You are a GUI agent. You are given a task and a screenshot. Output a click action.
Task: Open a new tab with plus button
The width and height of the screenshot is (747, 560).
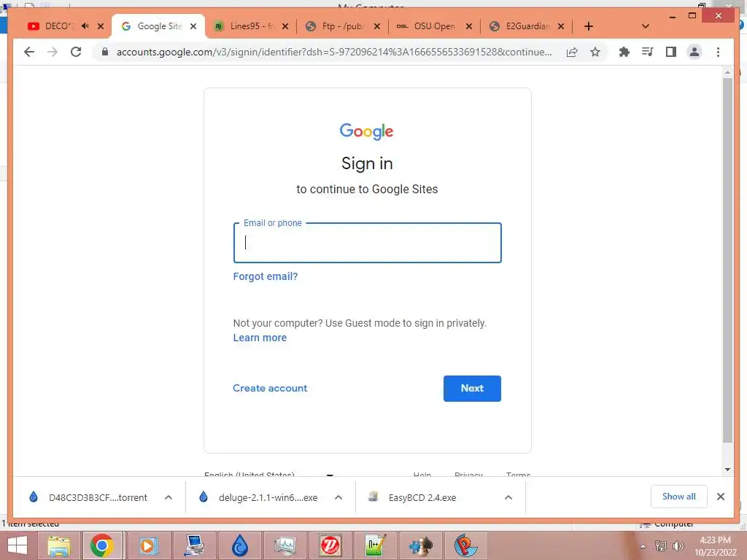(589, 26)
